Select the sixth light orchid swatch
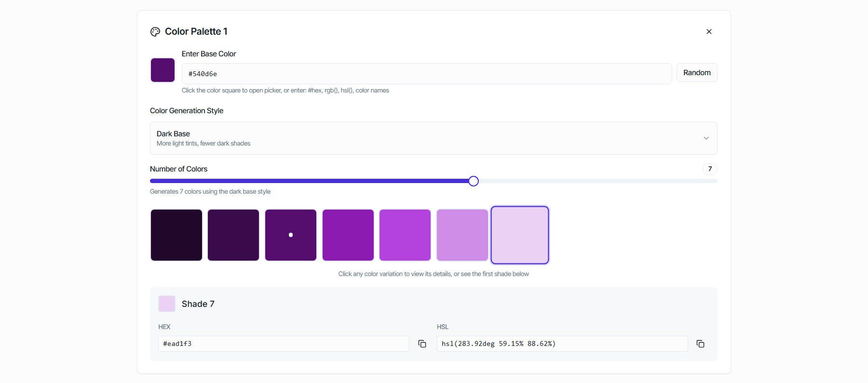This screenshot has width=868, height=383. pyautogui.click(x=462, y=235)
